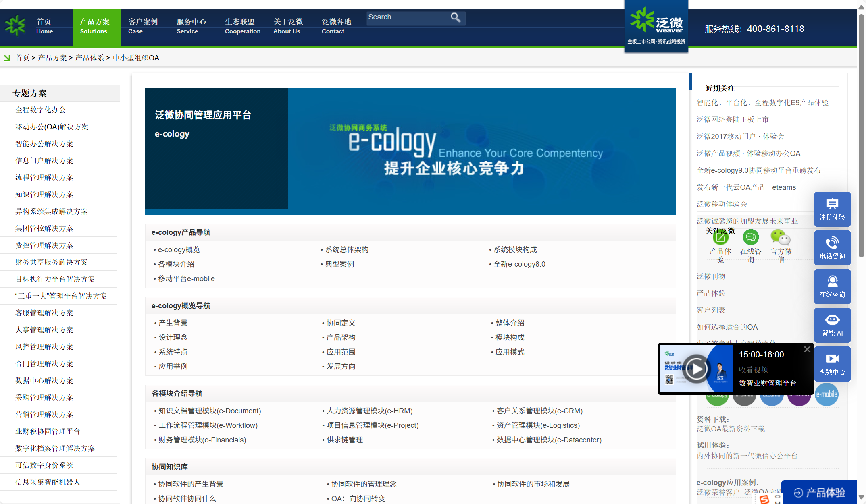
Task: Select the 产品体验 green compose icon
Action: click(720, 238)
